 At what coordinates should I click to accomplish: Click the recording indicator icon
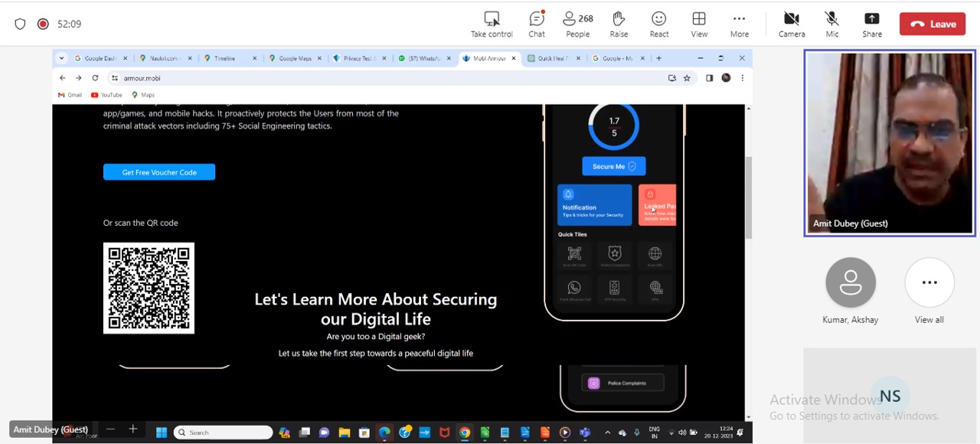[43, 24]
